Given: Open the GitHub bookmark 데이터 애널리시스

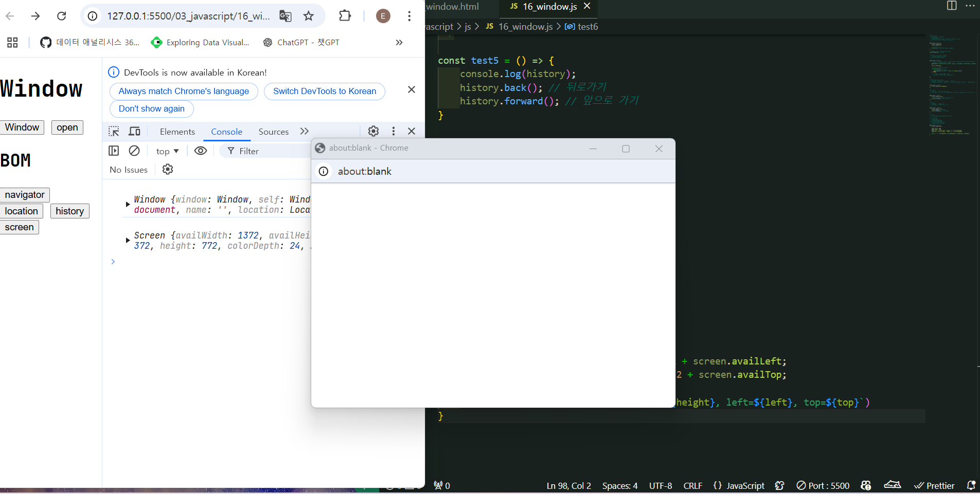Looking at the screenshot, I should click(x=90, y=42).
